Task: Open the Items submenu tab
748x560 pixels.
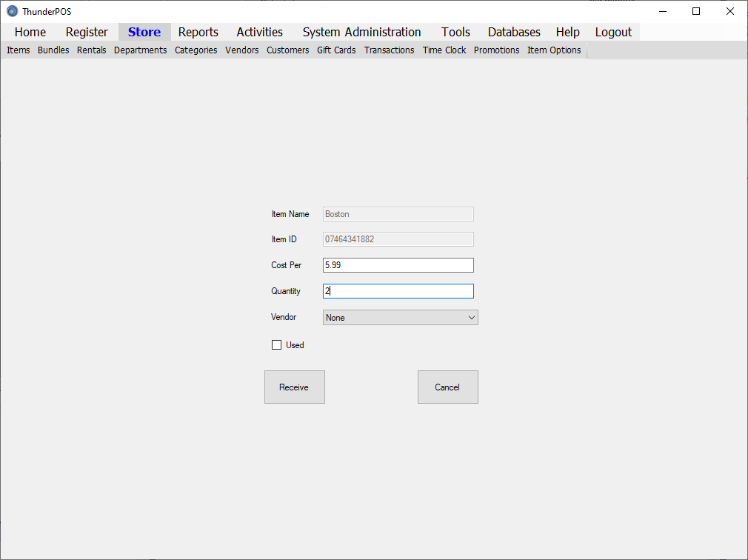Action: 19,50
